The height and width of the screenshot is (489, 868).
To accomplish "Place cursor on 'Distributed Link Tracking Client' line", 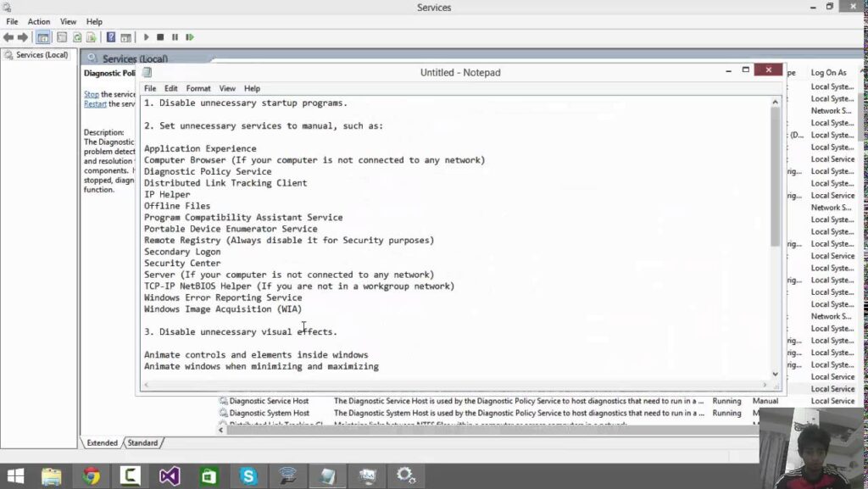I will click(x=225, y=183).
